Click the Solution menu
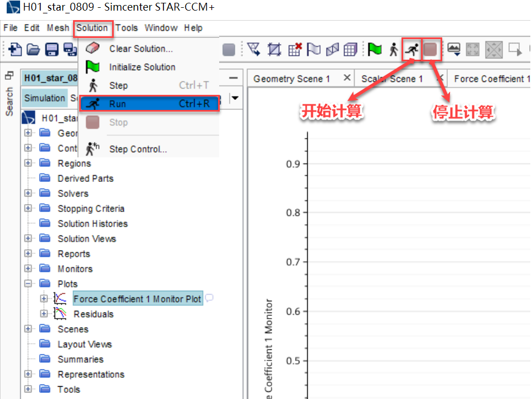The width and height of the screenshot is (532, 399). coord(92,28)
